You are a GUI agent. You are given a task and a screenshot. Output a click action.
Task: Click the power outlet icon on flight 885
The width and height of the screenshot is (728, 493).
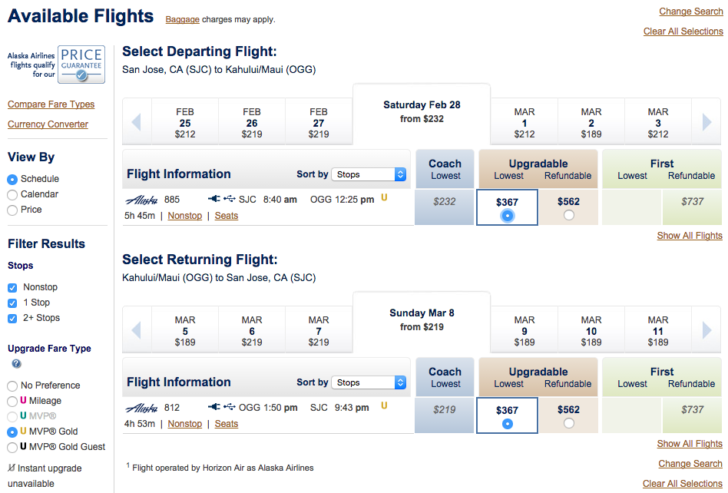(214, 199)
